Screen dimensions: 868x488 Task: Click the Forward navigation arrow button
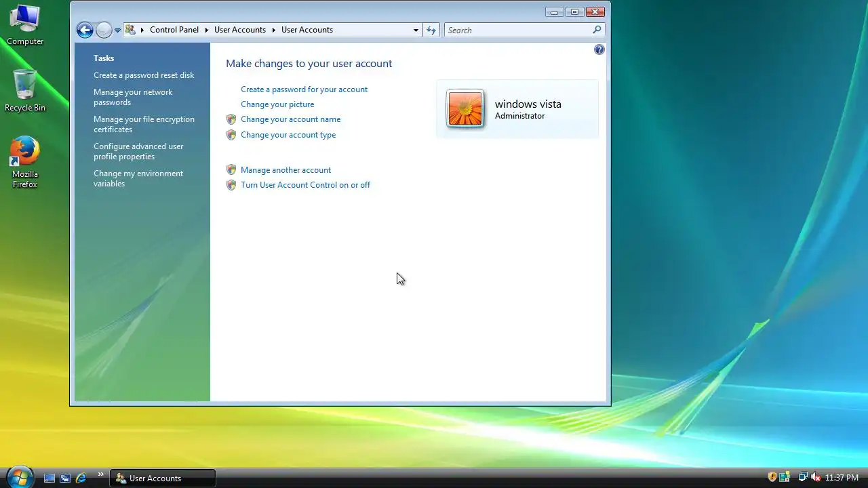104,30
